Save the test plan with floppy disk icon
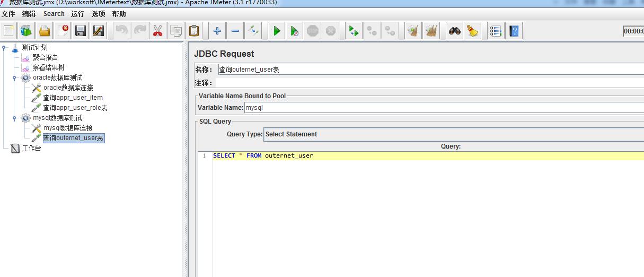Screen dimensions: 644x277 [81, 31]
